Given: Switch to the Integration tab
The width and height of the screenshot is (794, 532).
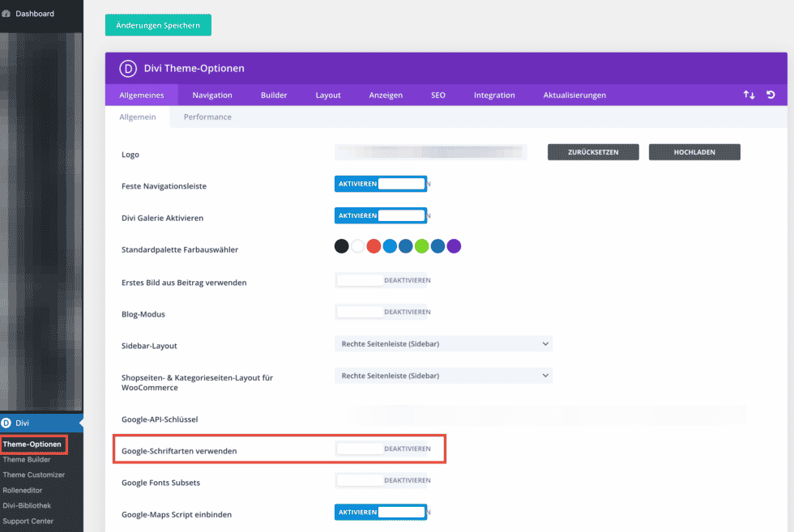Looking at the screenshot, I should coord(494,96).
